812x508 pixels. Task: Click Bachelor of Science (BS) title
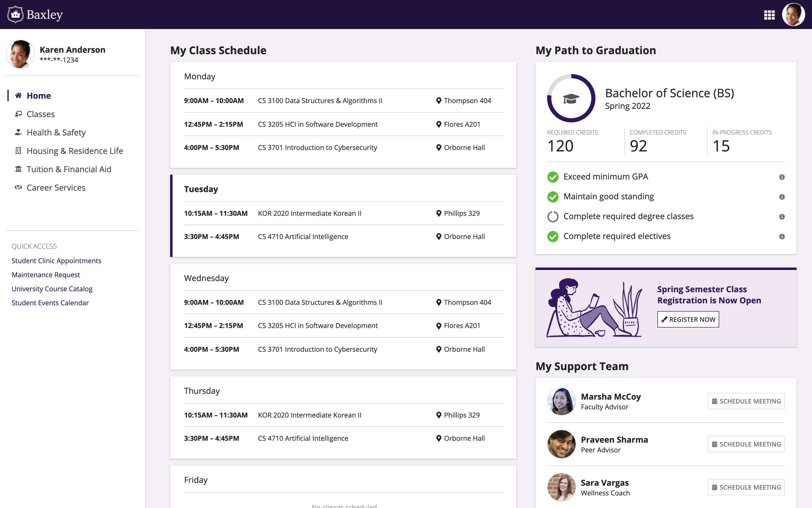pos(669,93)
